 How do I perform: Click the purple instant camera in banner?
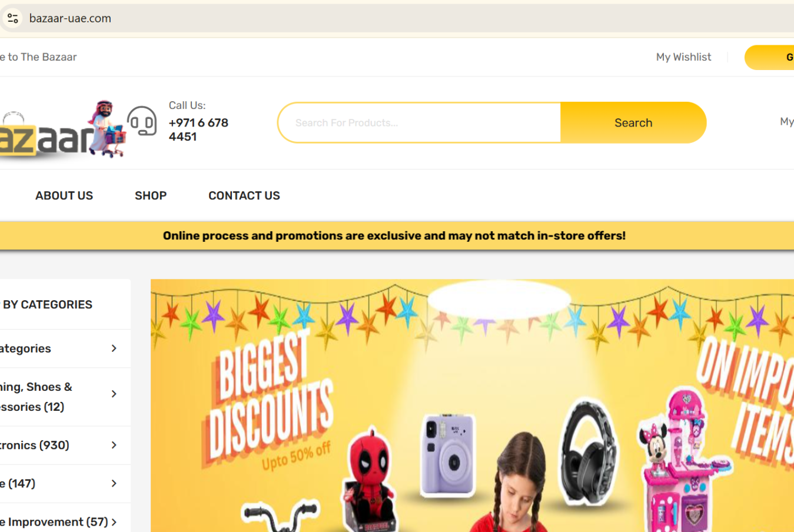click(x=447, y=454)
